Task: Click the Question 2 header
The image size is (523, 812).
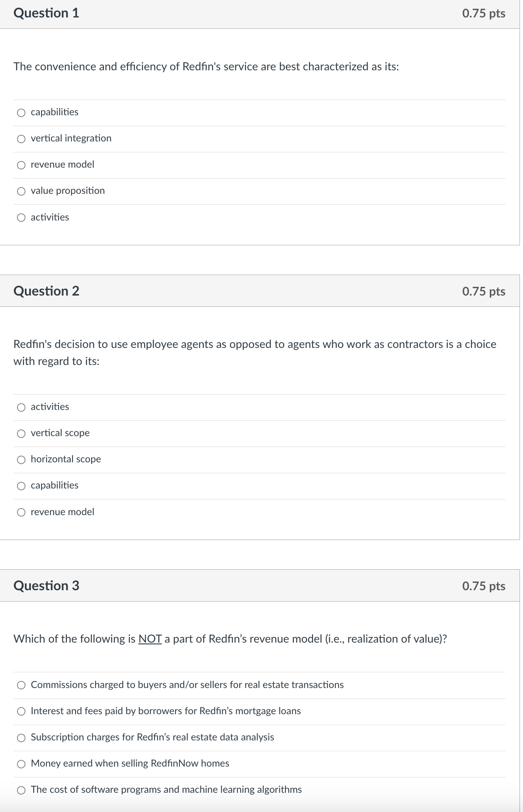Action: click(46, 291)
